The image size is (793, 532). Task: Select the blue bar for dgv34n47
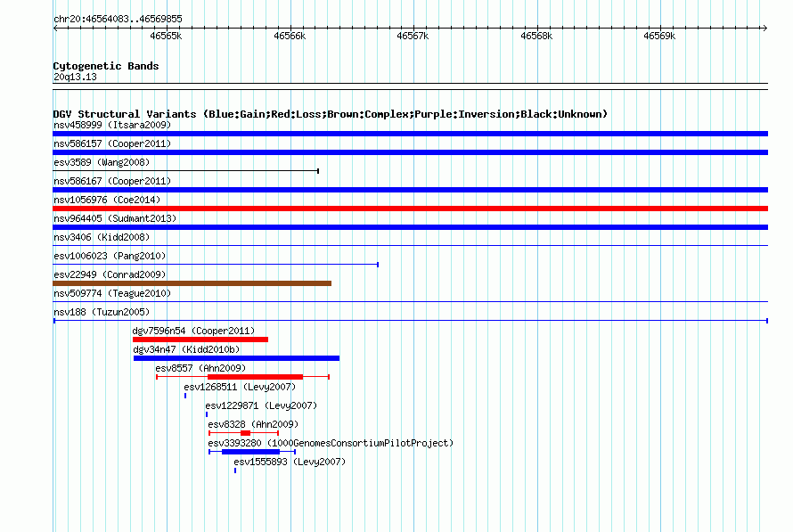pos(237,358)
